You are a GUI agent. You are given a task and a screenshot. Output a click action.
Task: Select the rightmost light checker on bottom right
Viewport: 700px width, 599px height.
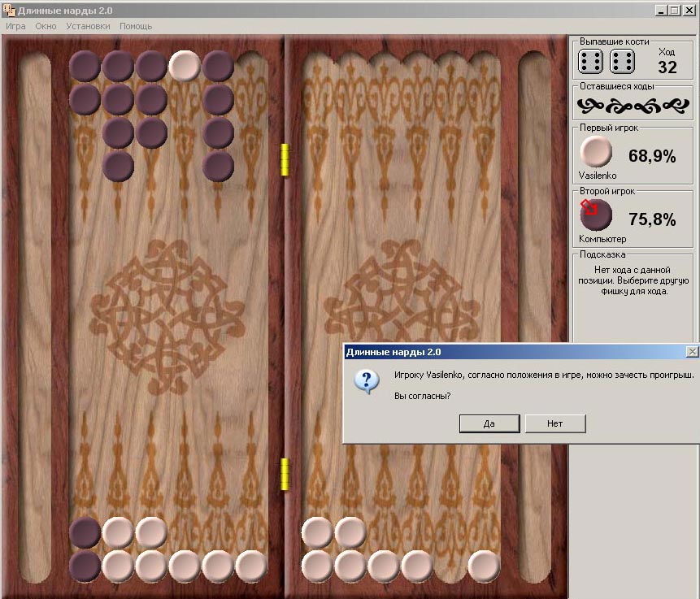tap(484, 566)
